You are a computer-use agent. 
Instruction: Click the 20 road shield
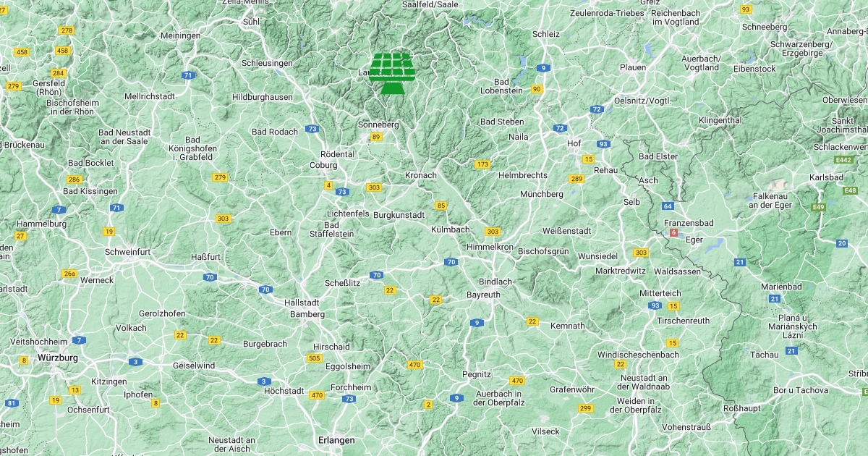click(x=841, y=243)
